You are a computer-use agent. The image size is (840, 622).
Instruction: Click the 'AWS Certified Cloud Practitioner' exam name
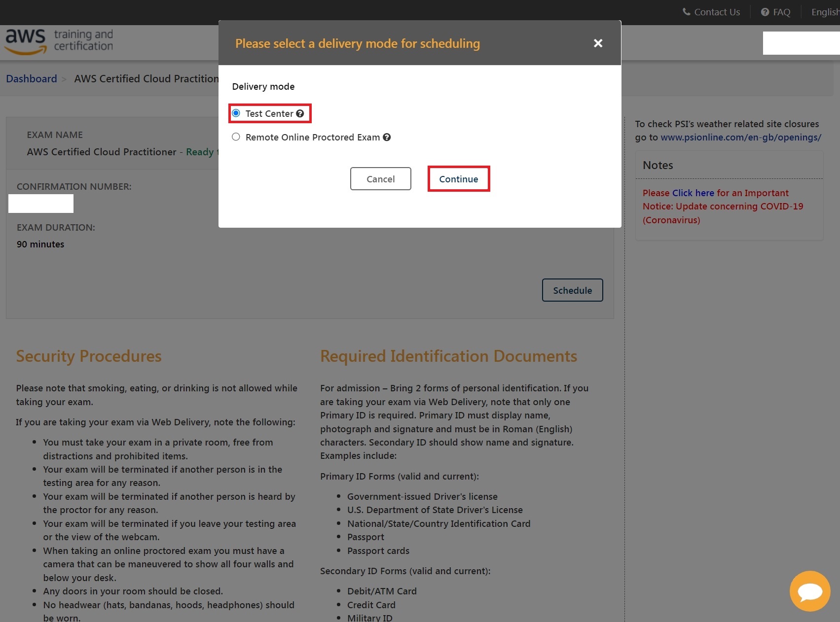pyautogui.click(x=102, y=152)
